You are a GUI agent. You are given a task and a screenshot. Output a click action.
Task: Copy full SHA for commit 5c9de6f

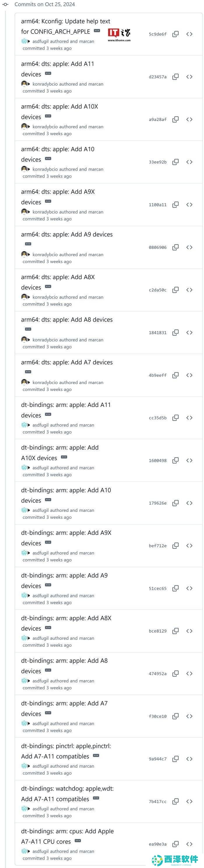coord(175,34)
